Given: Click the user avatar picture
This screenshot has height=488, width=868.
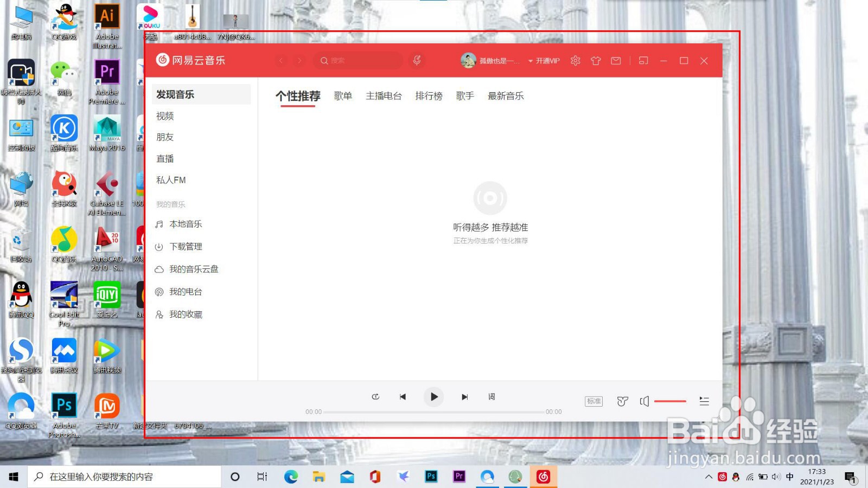Looking at the screenshot, I should pos(468,60).
